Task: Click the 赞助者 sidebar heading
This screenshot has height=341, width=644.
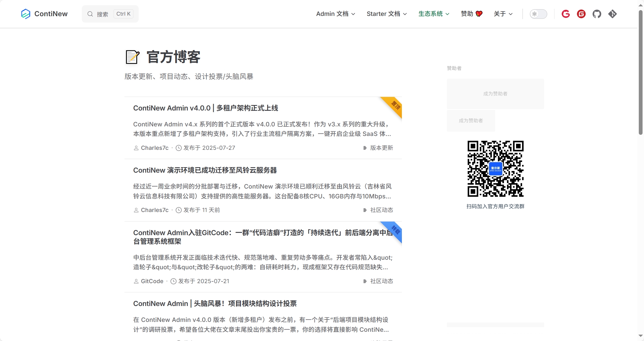Action: 454,68
